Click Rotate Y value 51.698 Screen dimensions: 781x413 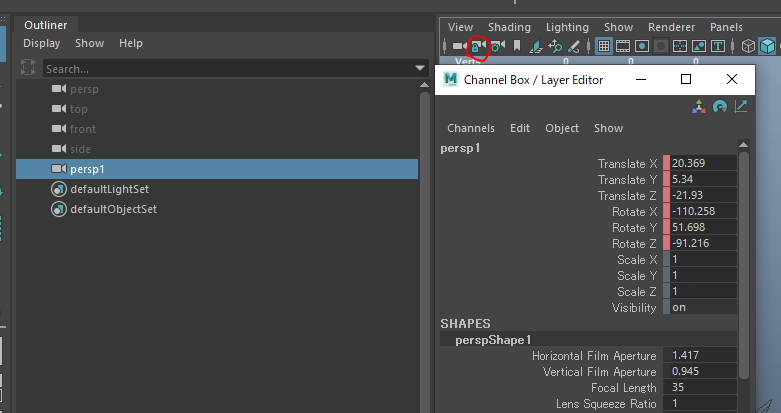tap(703, 227)
